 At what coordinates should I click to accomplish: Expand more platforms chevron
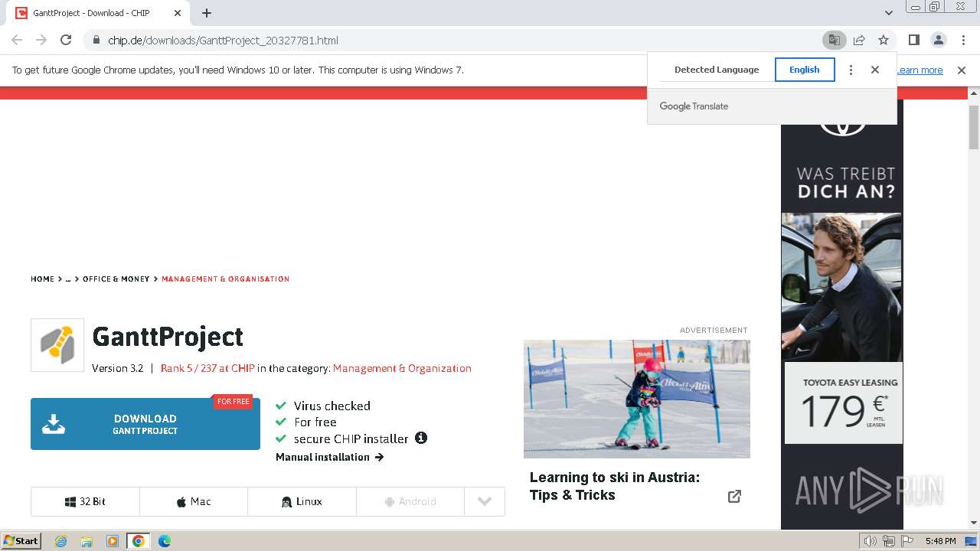click(485, 501)
